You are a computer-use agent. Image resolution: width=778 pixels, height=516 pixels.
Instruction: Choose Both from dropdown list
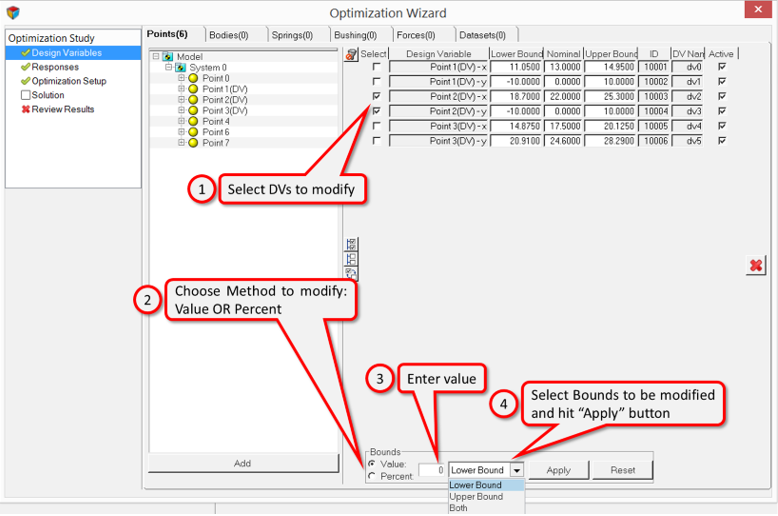(x=486, y=508)
